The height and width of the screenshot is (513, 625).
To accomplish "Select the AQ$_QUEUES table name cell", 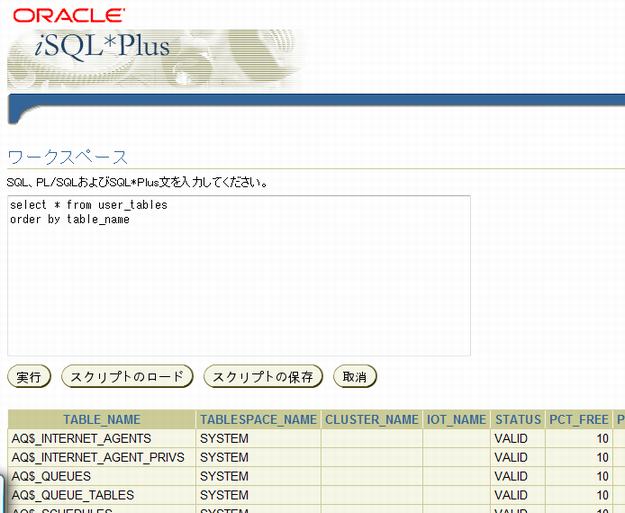I will coord(102,476).
